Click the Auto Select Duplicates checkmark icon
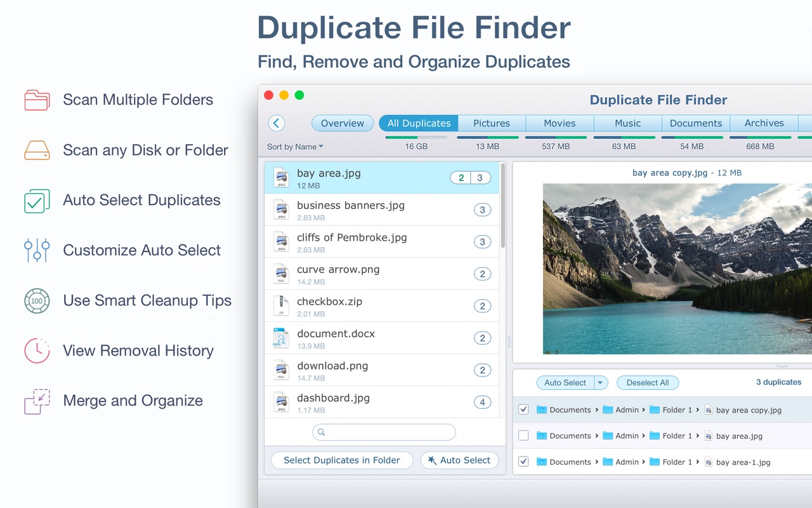The height and width of the screenshot is (508, 812). pos(37,201)
